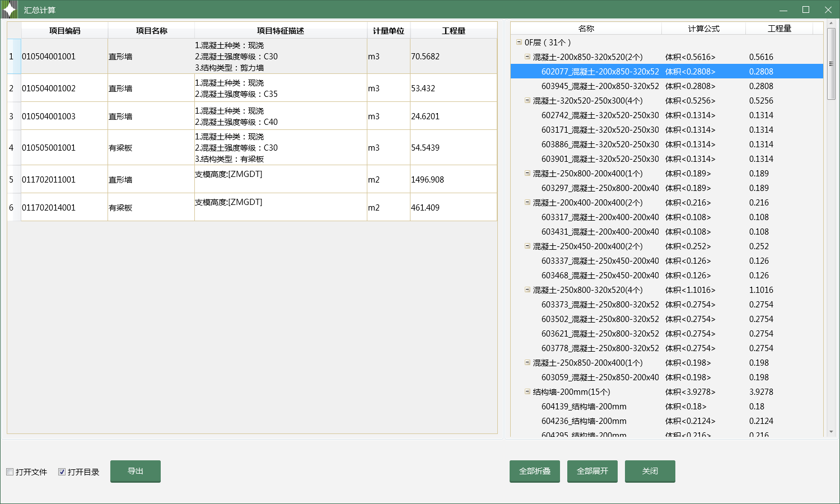This screenshot has width=840, height=504.
Task: Select the 603317_混凝土-200x400 tree row
Action: (x=667, y=217)
